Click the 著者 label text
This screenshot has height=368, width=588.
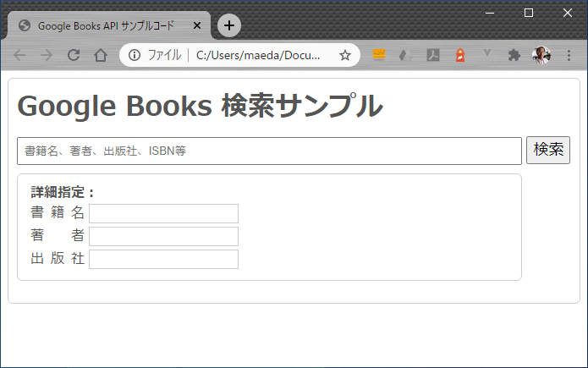[58, 235]
